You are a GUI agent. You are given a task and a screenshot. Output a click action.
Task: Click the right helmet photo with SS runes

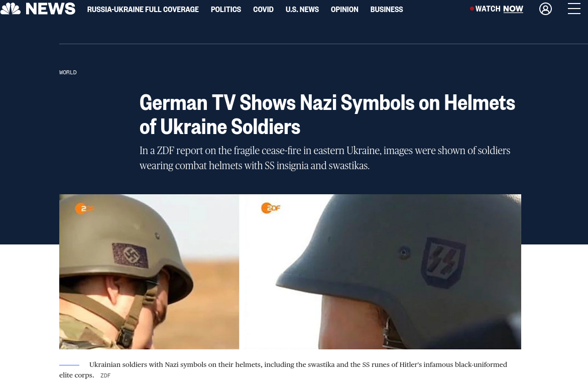383,272
